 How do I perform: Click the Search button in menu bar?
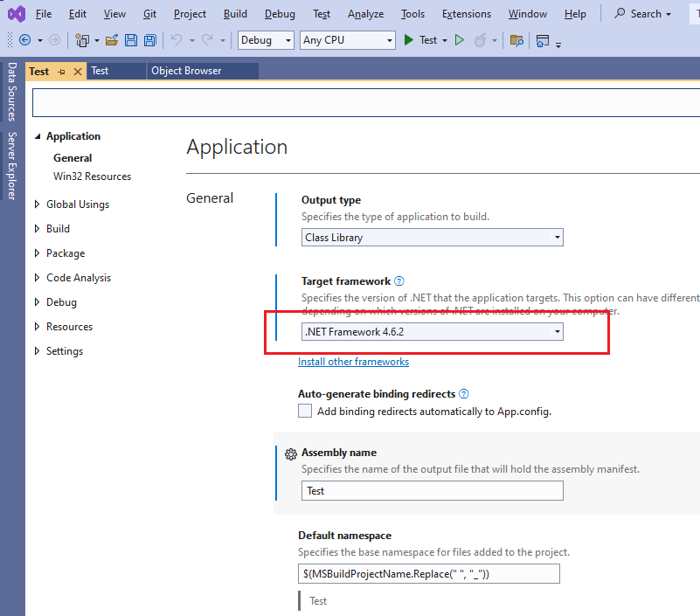(x=643, y=14)
